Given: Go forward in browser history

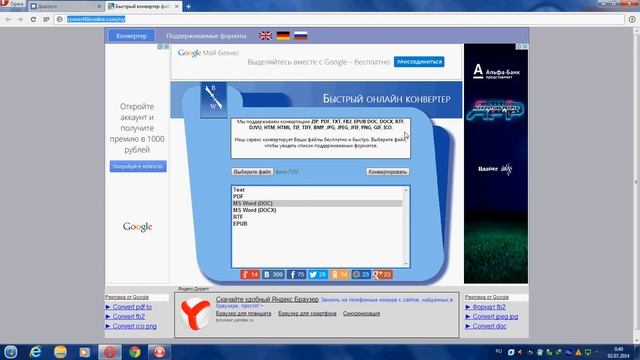Looking at the screenshot, I should click(20, 19).
